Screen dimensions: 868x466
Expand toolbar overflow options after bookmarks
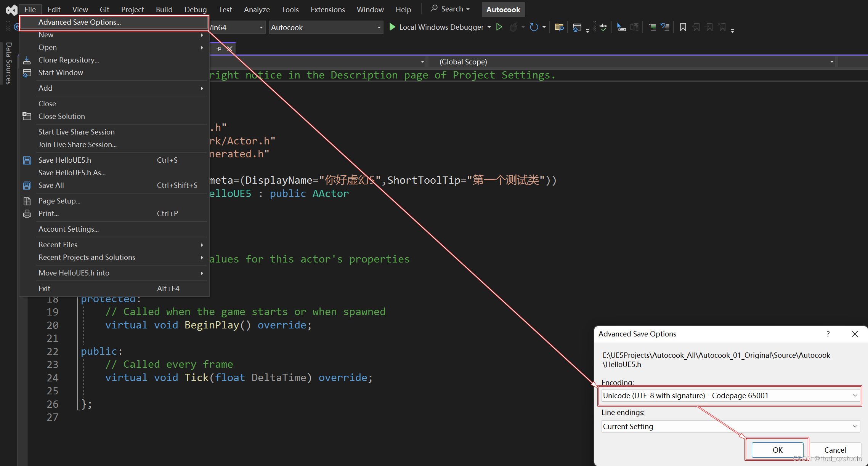tap(732, 30)
